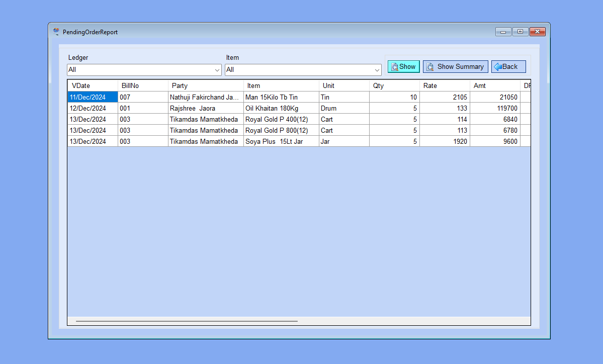Select the 12/Dec/2024 date cell

(x=93, y=109)
